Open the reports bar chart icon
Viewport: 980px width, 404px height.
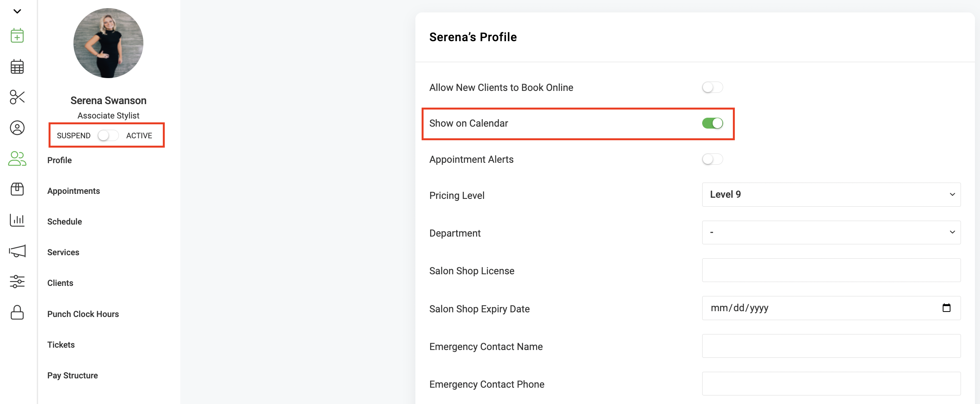point(17,220)
